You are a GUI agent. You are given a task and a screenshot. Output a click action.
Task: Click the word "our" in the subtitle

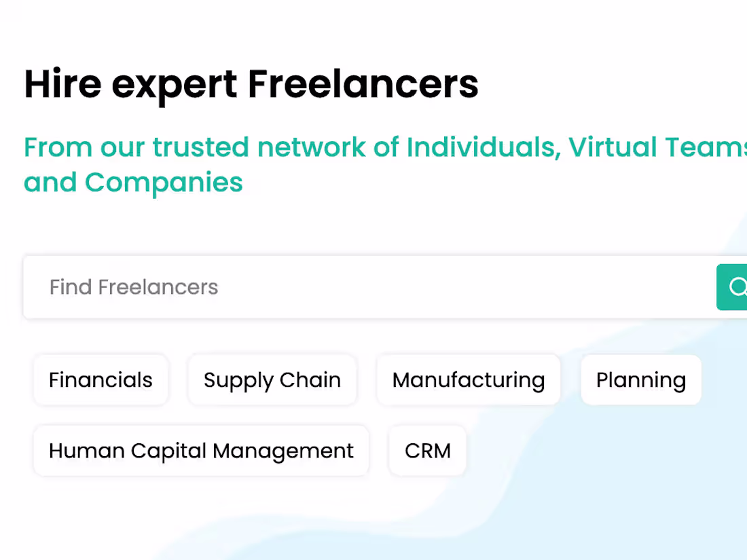click(122, 147)
